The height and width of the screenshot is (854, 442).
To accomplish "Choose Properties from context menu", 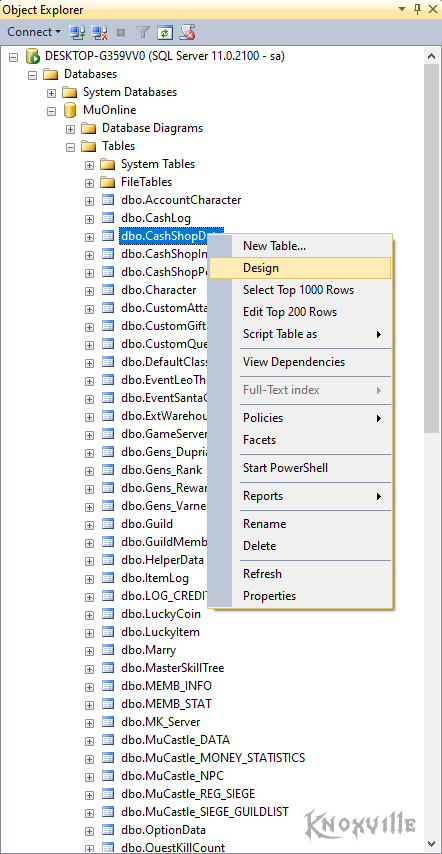I will [x=300, y=596].
